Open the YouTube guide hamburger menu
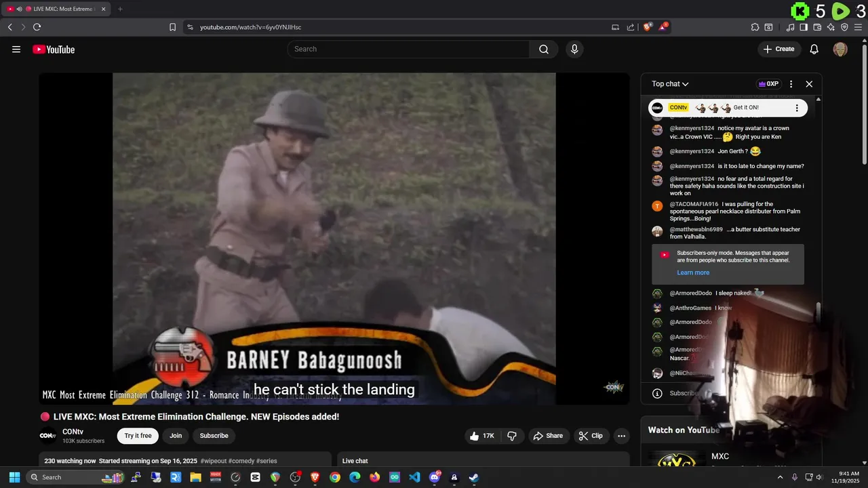The width and height of the screenshot is (868, 488). coord(16,49)
